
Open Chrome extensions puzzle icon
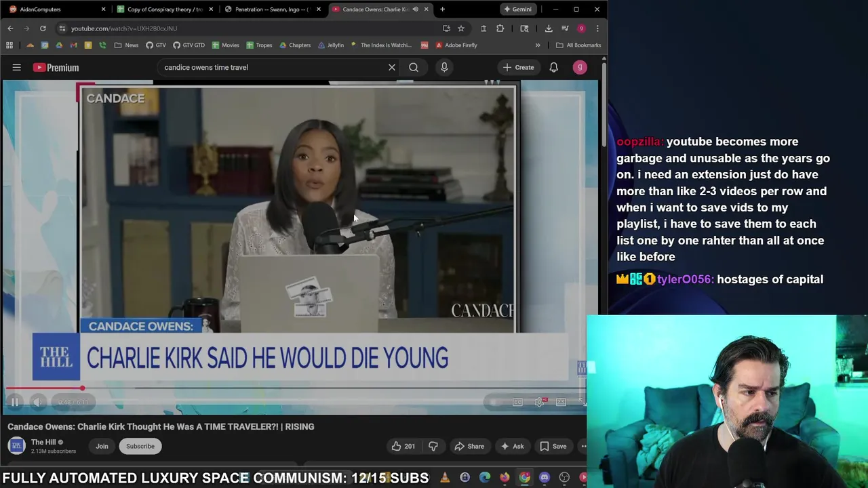pyautogui.click(x=500, y=28)
